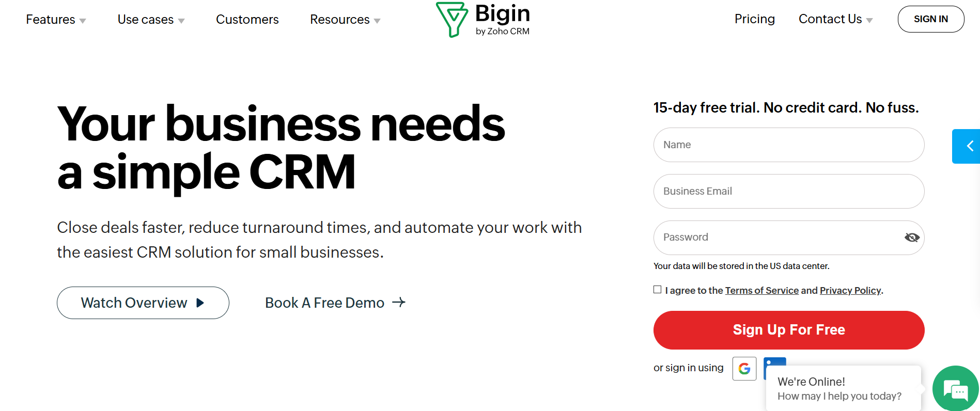Image resolution: width=980 pixels, height=411 pixels.
Task: Expand the Contact Us dropdown
Action: pos(835,19)
